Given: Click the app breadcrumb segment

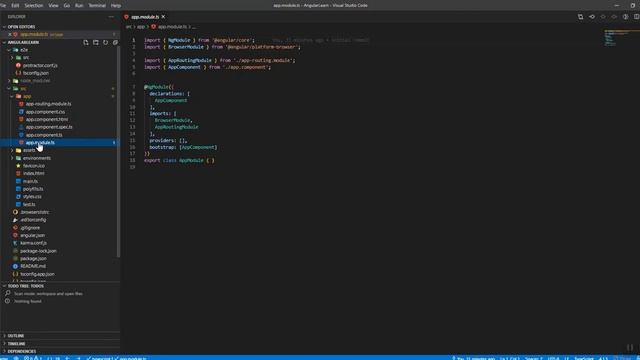Looking at the screenshot, I should pyautogui.click(x=141, y=27).
